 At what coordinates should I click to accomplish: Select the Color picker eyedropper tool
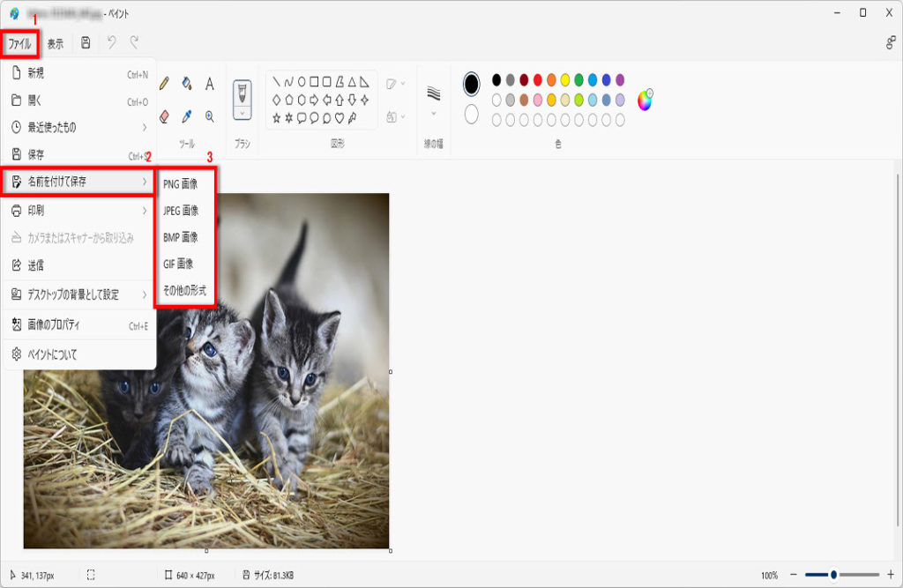coord(187,115)
